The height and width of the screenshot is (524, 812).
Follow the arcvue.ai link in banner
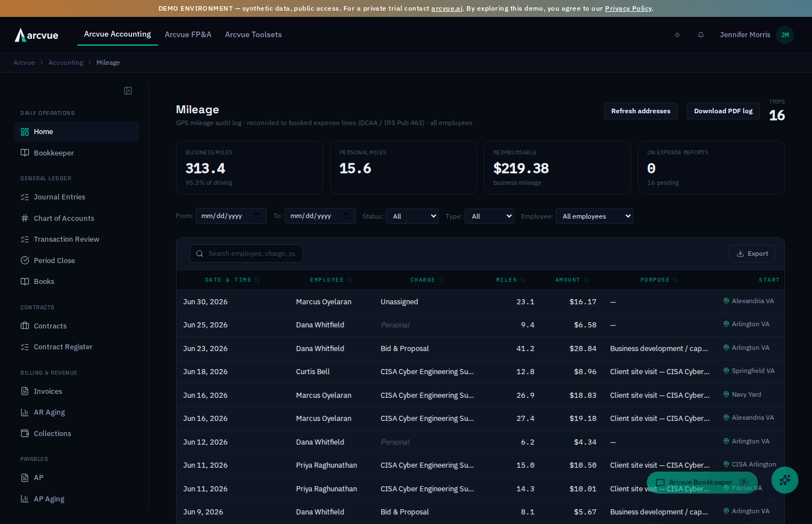coord(447,8)
